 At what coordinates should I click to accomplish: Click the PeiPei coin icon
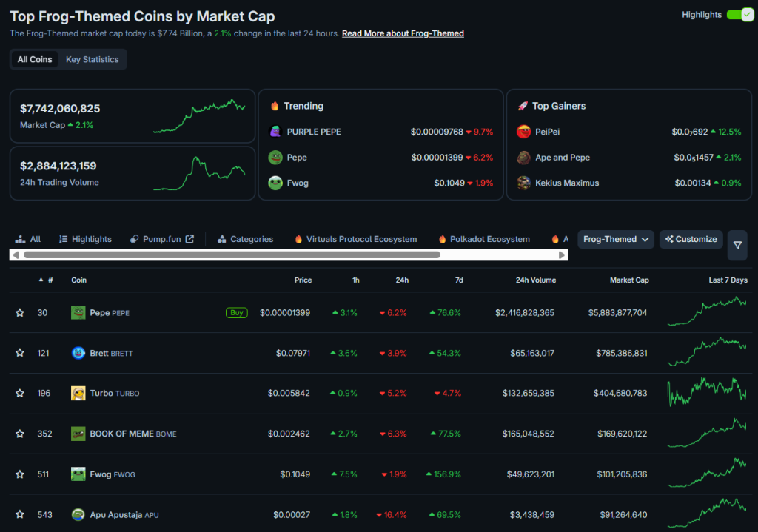(x=523, y=132)
